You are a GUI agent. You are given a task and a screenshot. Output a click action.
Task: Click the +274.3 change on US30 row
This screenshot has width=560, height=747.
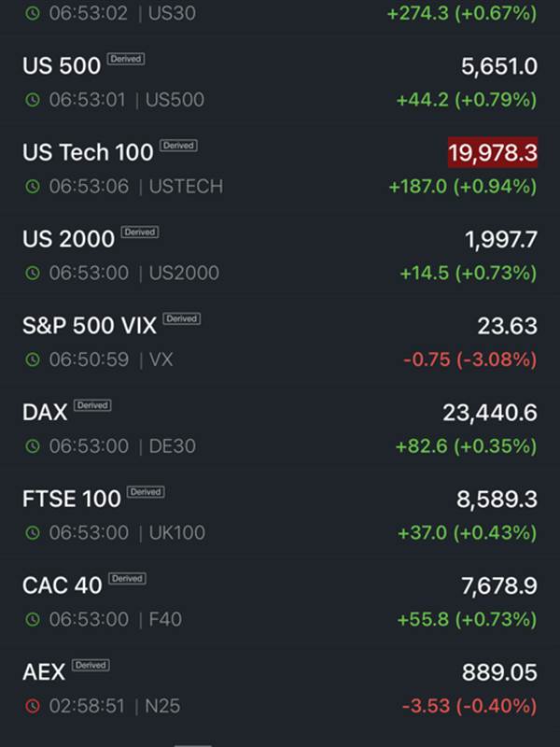point(417,13)
